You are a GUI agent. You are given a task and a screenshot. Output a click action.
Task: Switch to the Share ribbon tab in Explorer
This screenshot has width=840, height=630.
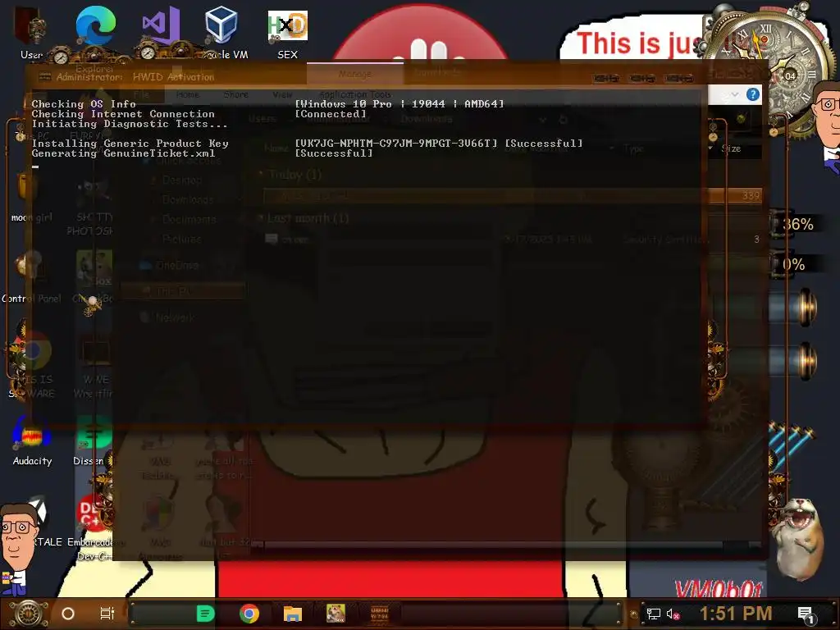tap(235, 94)
